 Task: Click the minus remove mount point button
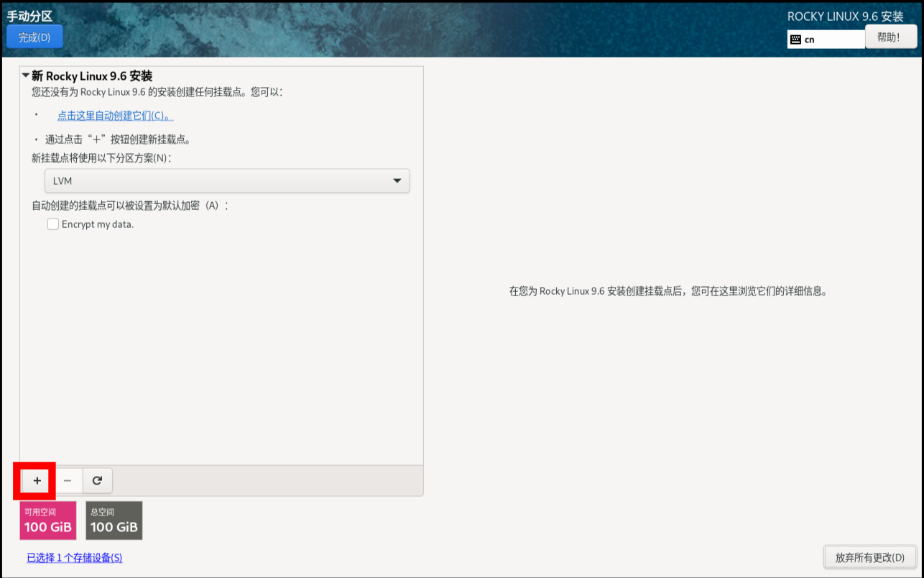[x=68, y=480]
